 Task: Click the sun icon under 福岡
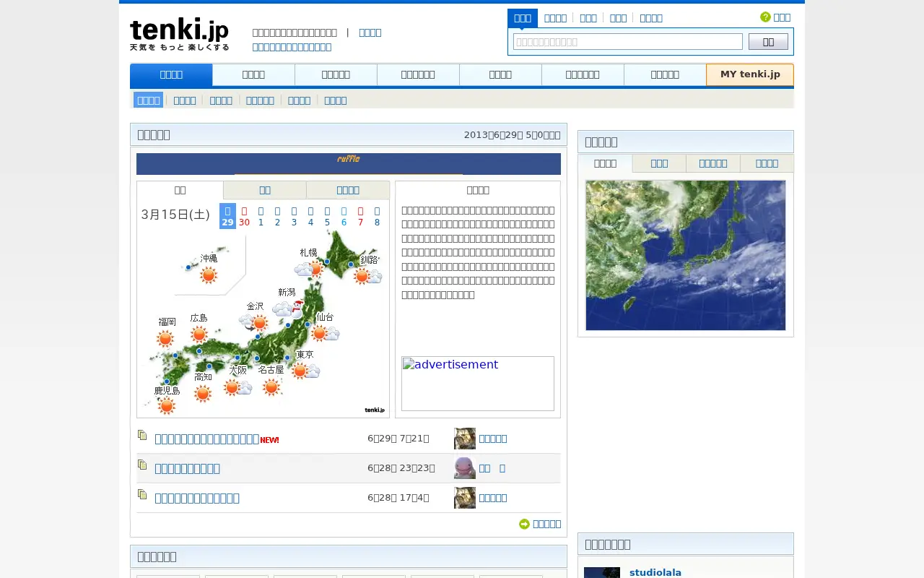[165, 338]
